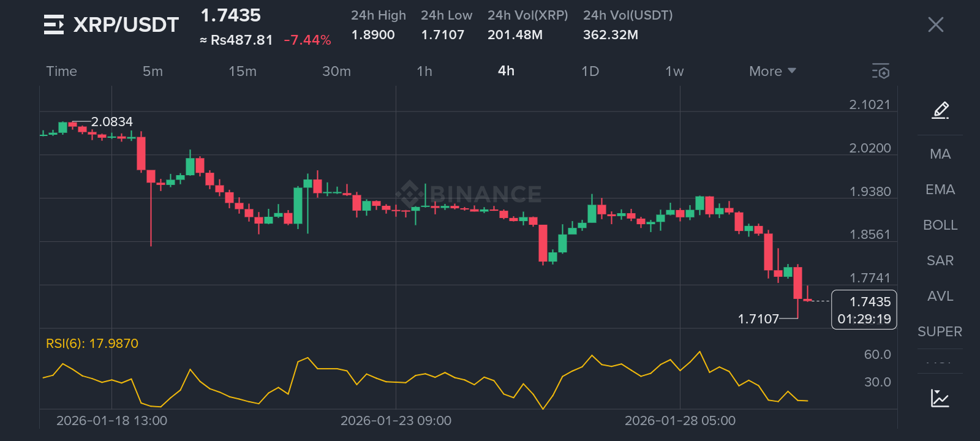The image size is (980, 441).
Task: Expand the More timeframes dropdown
Action: 772,71
